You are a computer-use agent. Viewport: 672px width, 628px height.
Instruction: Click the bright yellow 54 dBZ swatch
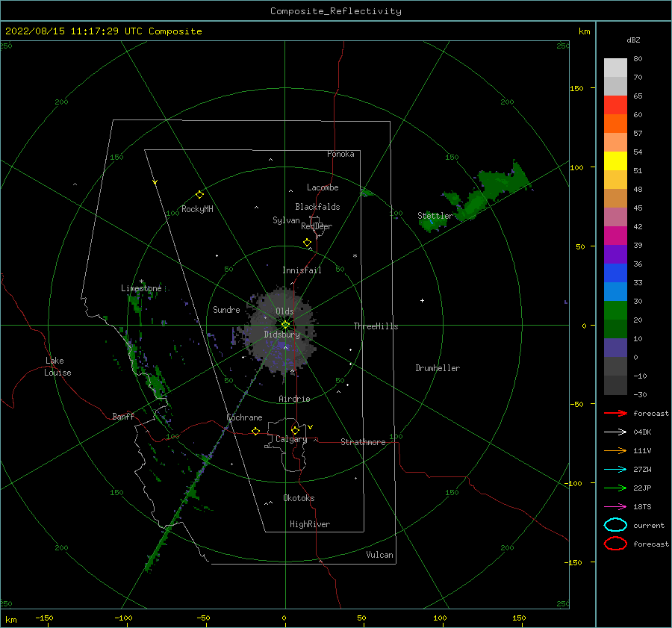click(615, 161)
